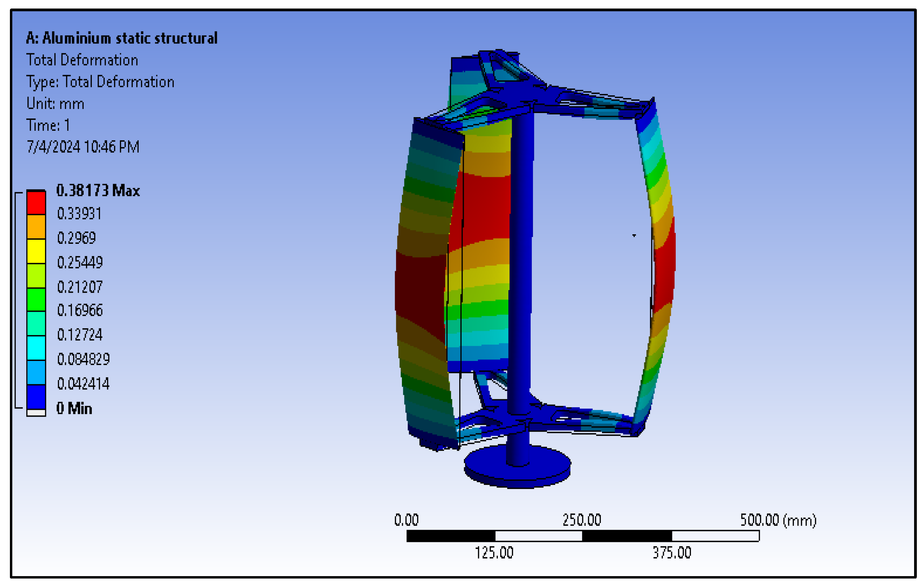Click the black segment of the scale ruler
Screen dimensions: 924x585
(x=450, y=536)
